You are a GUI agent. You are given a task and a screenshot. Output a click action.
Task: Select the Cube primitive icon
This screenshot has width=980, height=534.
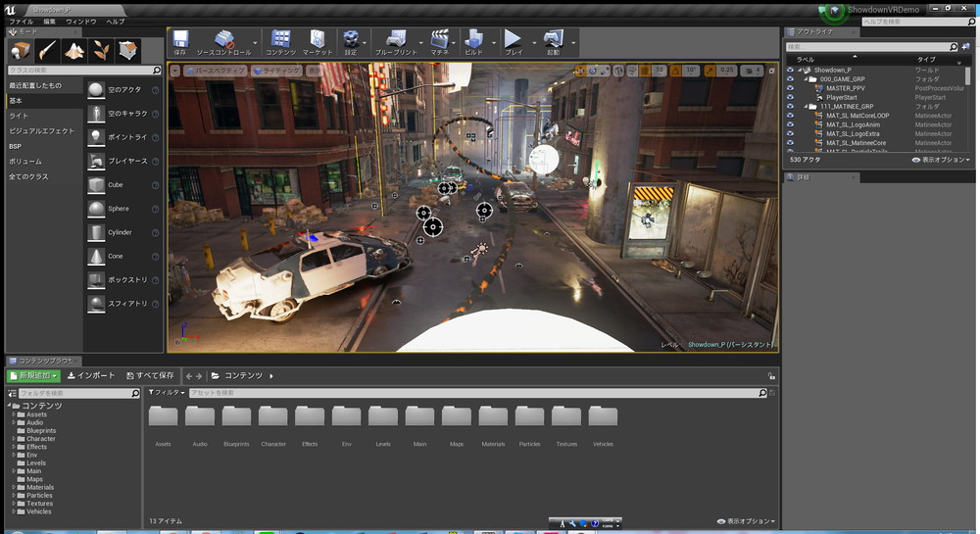click(x=96, y=185)
